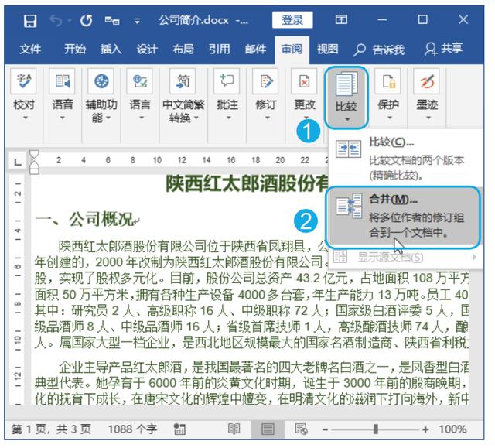Click the first-line indent marker on ruler
This screenshot has width=495, height=448.
click(x=34, y=155)
